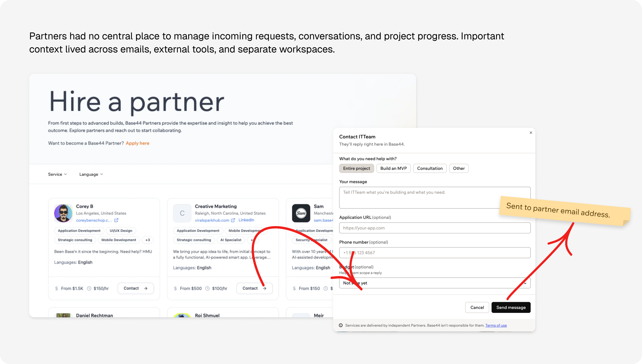The width and height of the screenshot is (642, 364).
Task: Click dollar icon beside From $1.5K
Action: point(56,288)
